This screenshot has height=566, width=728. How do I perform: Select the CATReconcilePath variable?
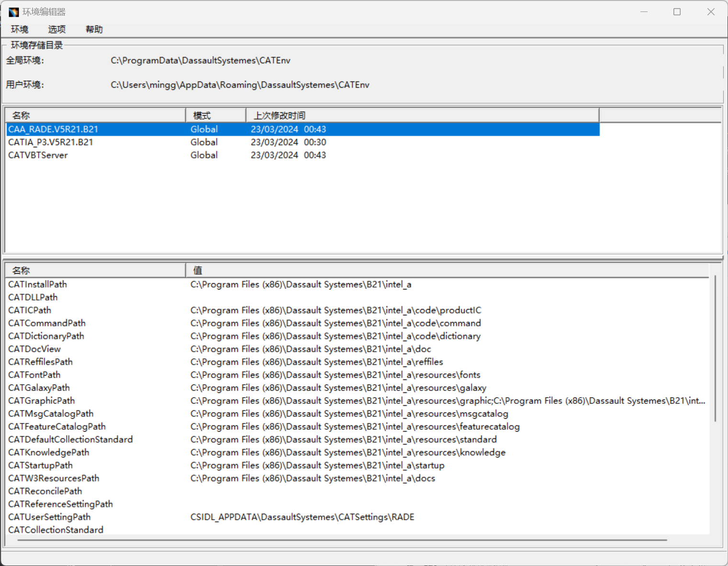pyautogui.click(x=45, y=491)
